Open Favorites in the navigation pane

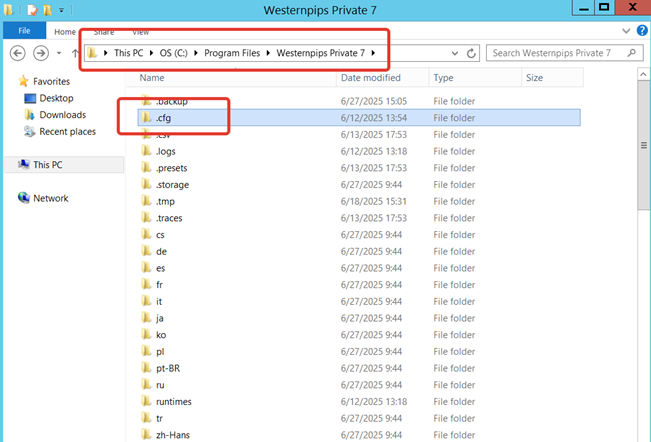[x=51, y=81]
